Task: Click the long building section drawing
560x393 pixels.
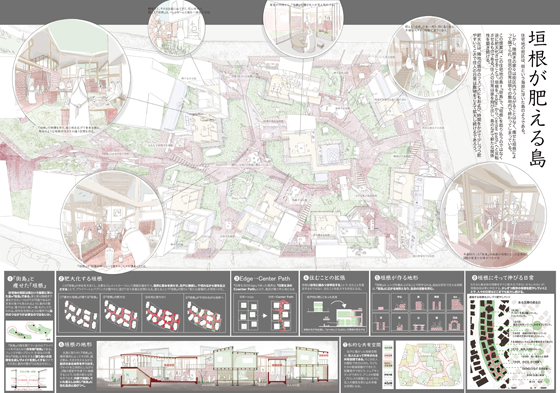Action: pyautogui.click(x=217, y=365)
